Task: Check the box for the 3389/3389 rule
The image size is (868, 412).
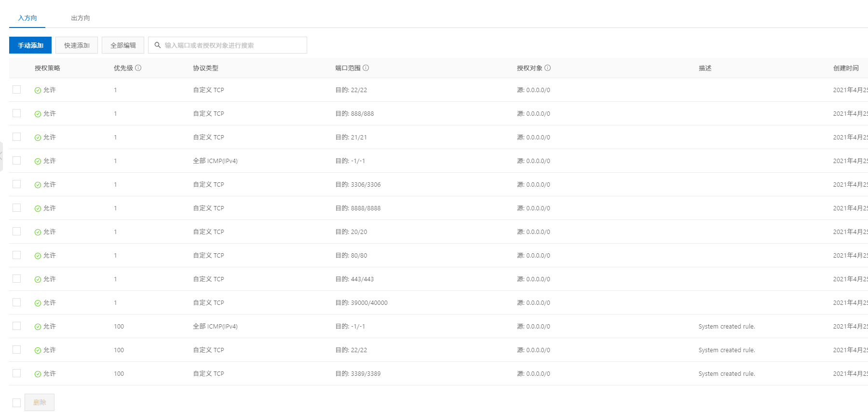Action: 17,373
